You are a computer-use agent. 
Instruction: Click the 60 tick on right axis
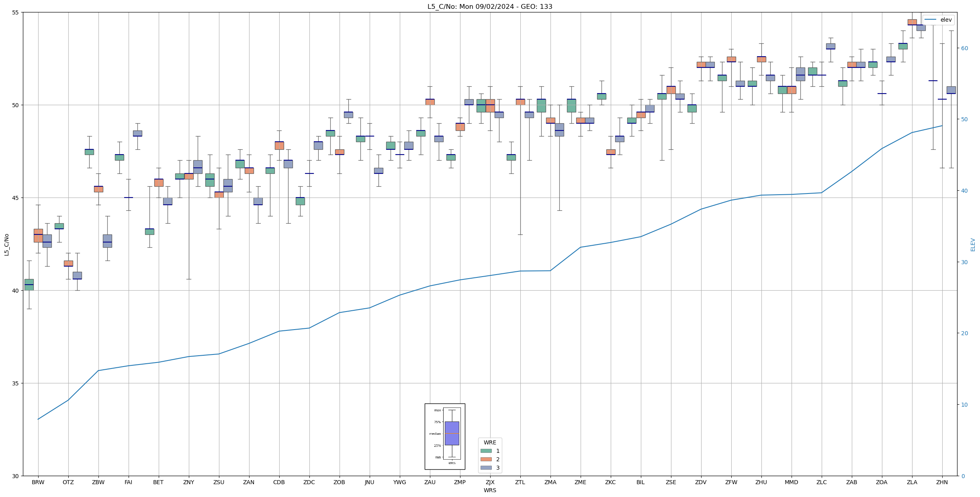pos(964,48)
